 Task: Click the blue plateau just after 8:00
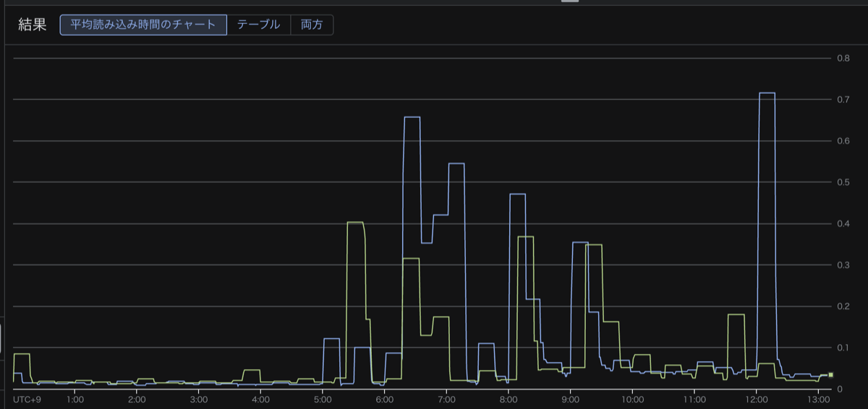[x=517, y=194]
